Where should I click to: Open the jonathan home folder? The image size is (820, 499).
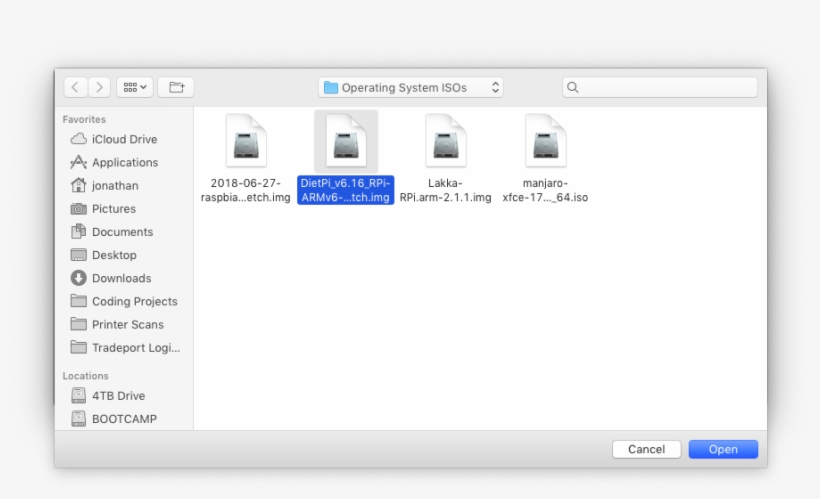click(115, 186)
